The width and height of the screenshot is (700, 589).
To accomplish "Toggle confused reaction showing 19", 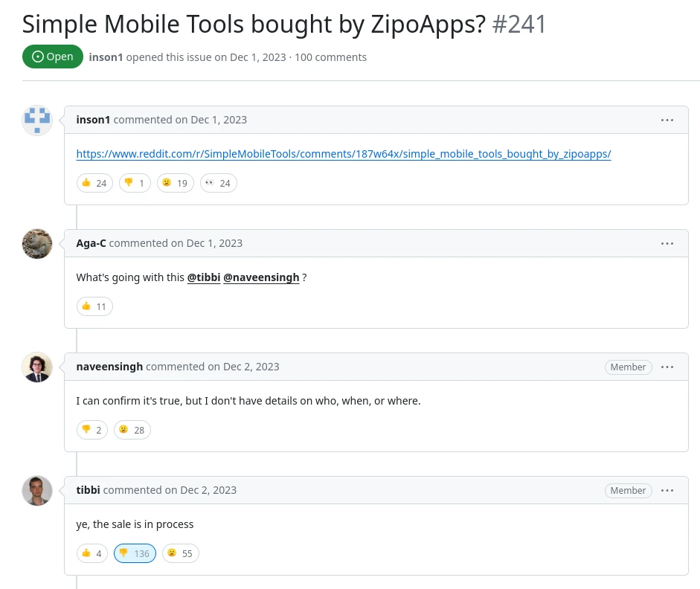I will click(176, 183).
